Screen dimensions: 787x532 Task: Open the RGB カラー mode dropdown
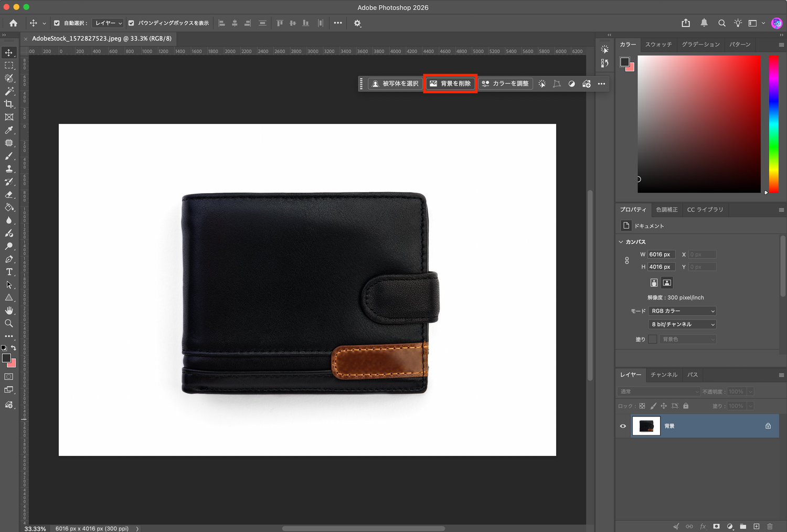point(683,311)
